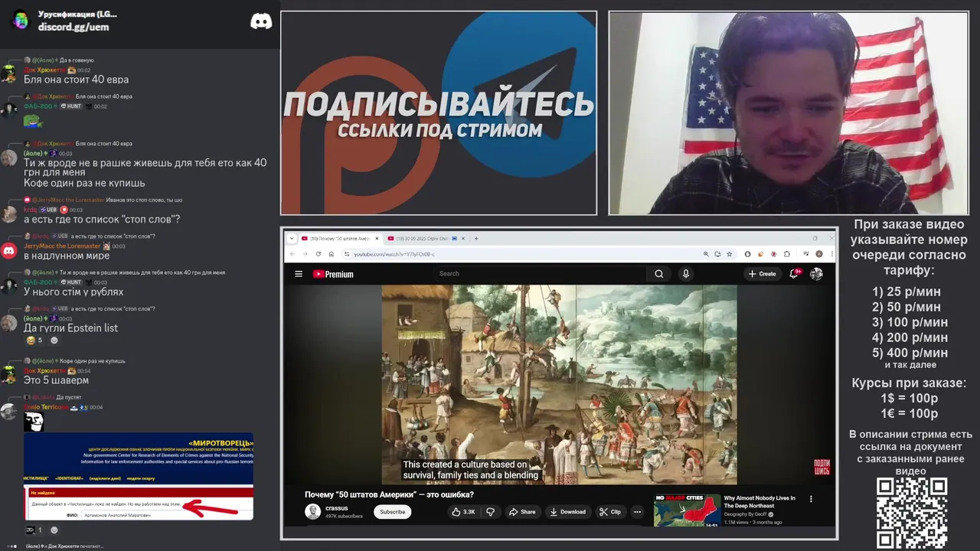Focus the YouTube search field
The width and height of the screenshot is (980, 551).
pos(540,274)
